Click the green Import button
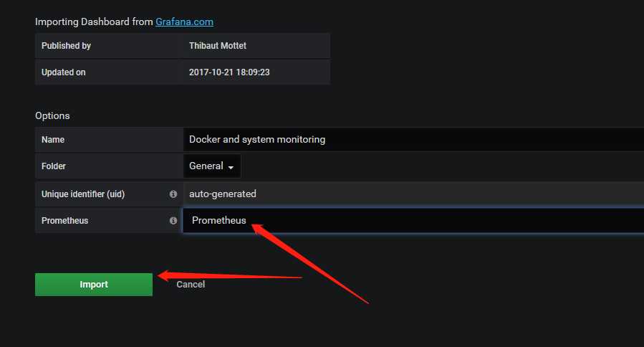644x347 pixels. (x=94, y=285)
